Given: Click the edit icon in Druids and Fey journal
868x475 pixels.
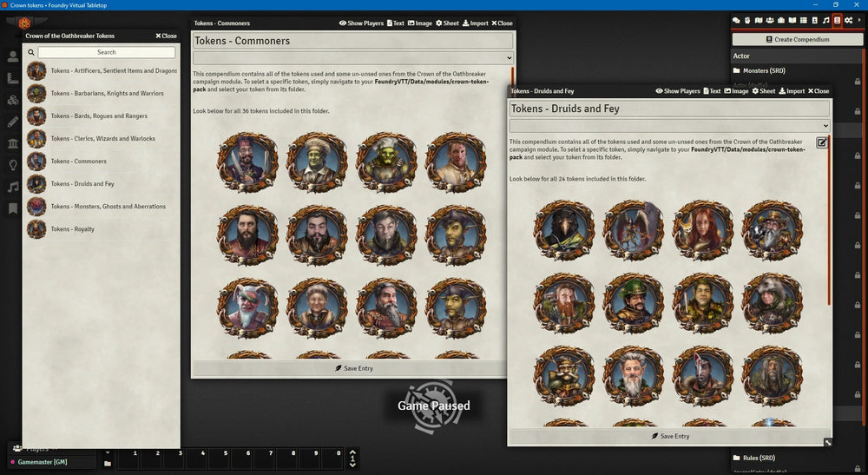Looking at the screenshot, I should [x=822, y=143].
